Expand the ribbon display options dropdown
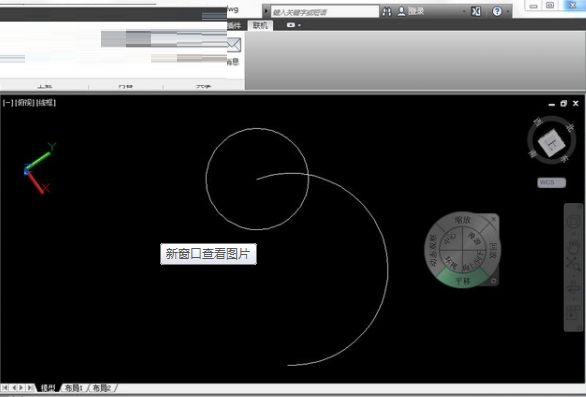This screenshot has height=397, width=586. [x=294, y=25]
